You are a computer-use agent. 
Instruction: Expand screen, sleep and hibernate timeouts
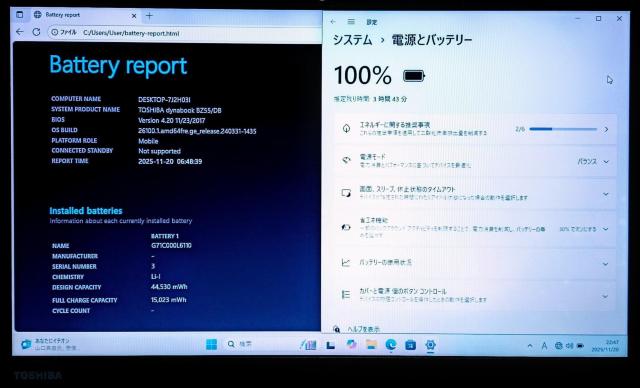476,194
